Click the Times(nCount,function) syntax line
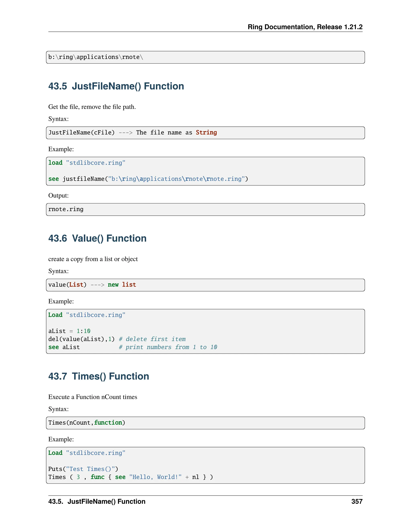Viewport: 411px width, 532px height. click(x=86, y=423)
